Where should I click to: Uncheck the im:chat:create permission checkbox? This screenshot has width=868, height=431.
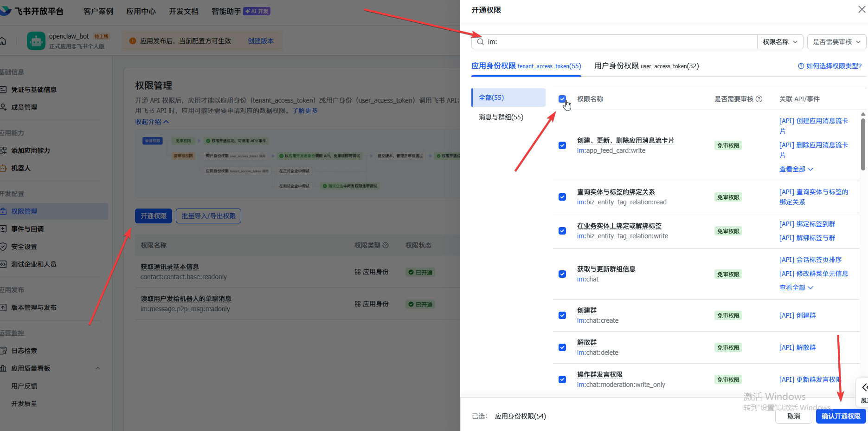click(x=562, y=315)
